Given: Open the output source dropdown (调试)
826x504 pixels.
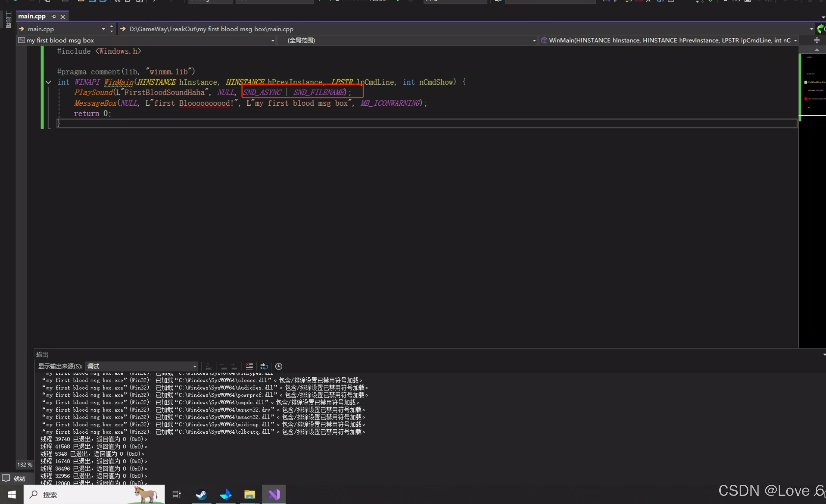Looking at the screenshot, I should point(142,366).
